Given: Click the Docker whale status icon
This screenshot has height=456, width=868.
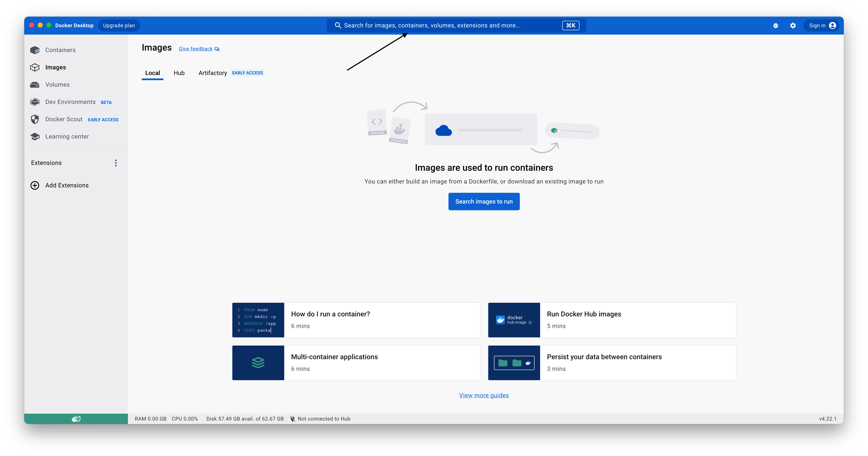Looking at the screenshot, I should point(76,419).
